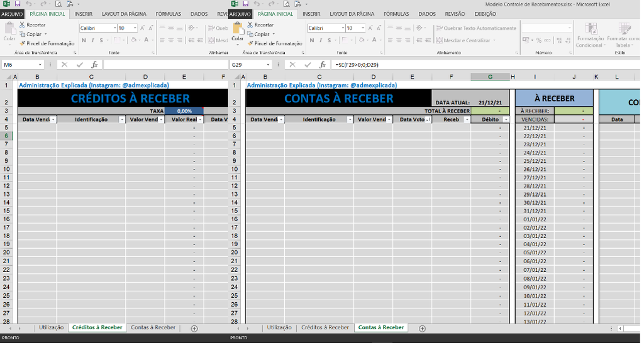The width and height of the screenshot is (644, 343).
Task: Apply thousands separator format in the right window
Action: (548, 40)
